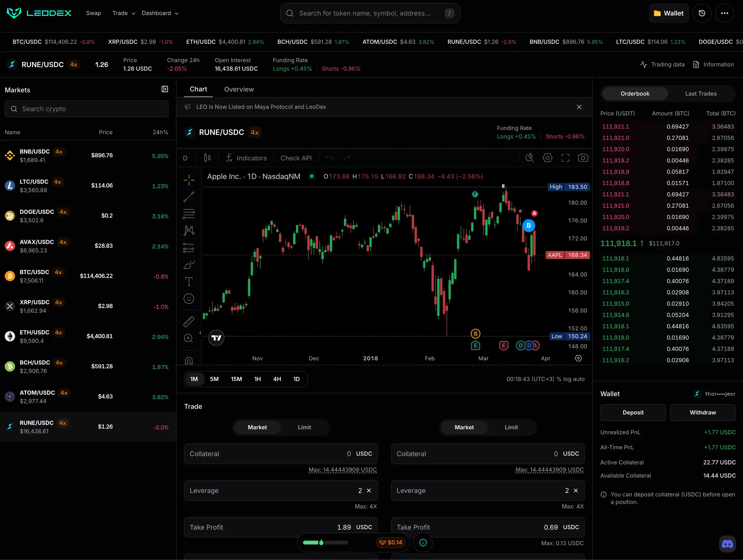The width and height of the screenshot is (743, 560).
Task: Expand the Trade menu dropdown
Action: coord(124,13)
